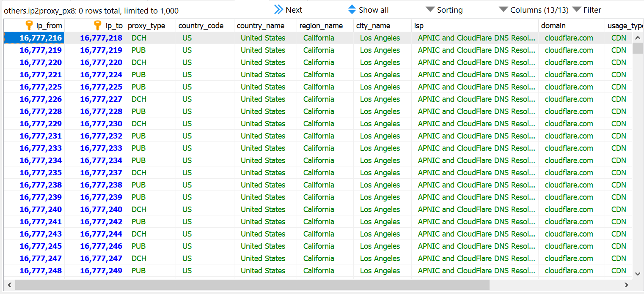Expand the Columns (13/13) dropdown
The height and width of the screenshot is (294, 644).
coord(534,10)
